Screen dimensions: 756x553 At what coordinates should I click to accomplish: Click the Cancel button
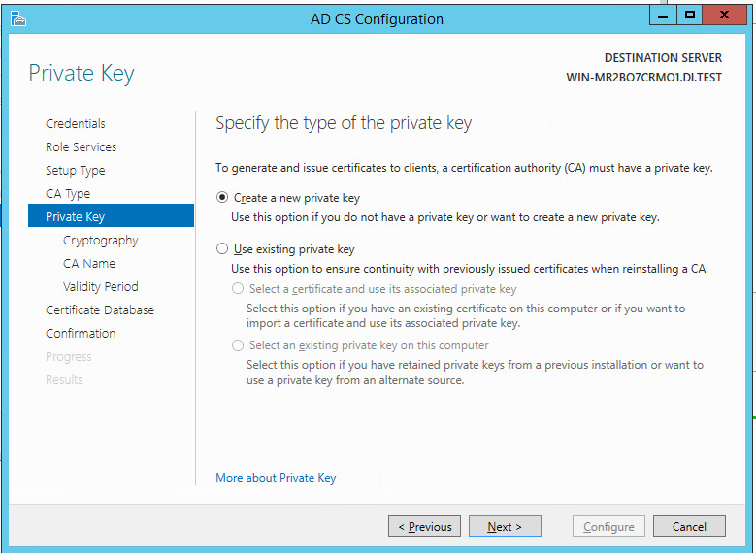click(688, 527)
